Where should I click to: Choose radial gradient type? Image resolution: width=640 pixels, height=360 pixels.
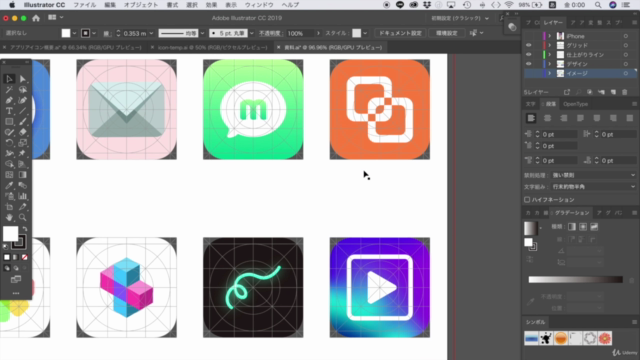point(583,227)
